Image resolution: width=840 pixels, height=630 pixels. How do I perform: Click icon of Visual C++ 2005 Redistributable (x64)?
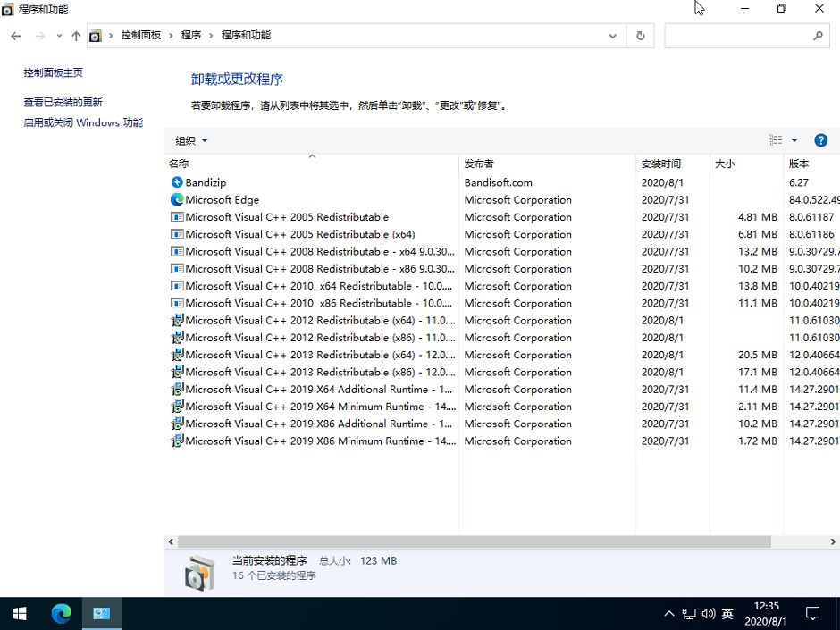(x=177, y=234)
